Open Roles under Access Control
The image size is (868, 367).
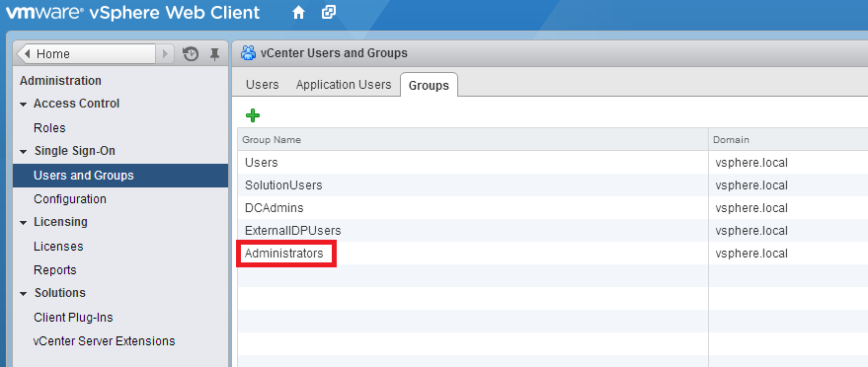tap(49, 128)
